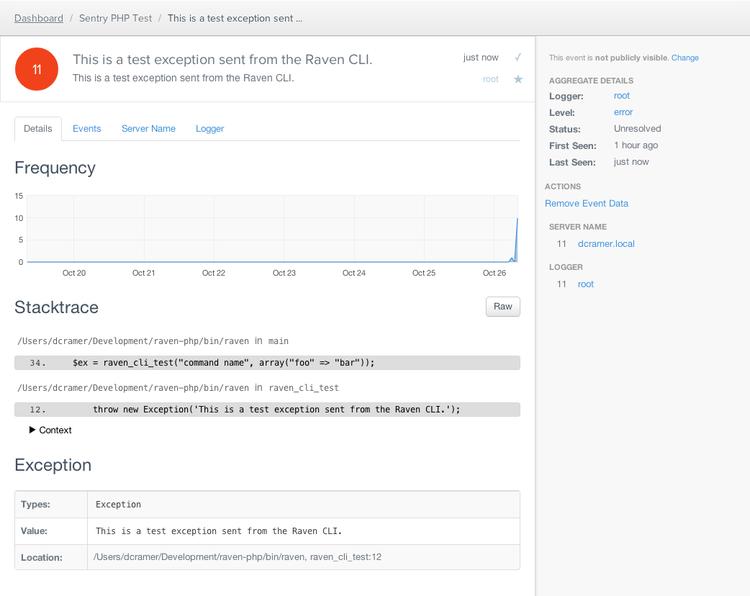Click exception Value cell message text
Viewport: 750px width, 596px height.
point(219,531)
